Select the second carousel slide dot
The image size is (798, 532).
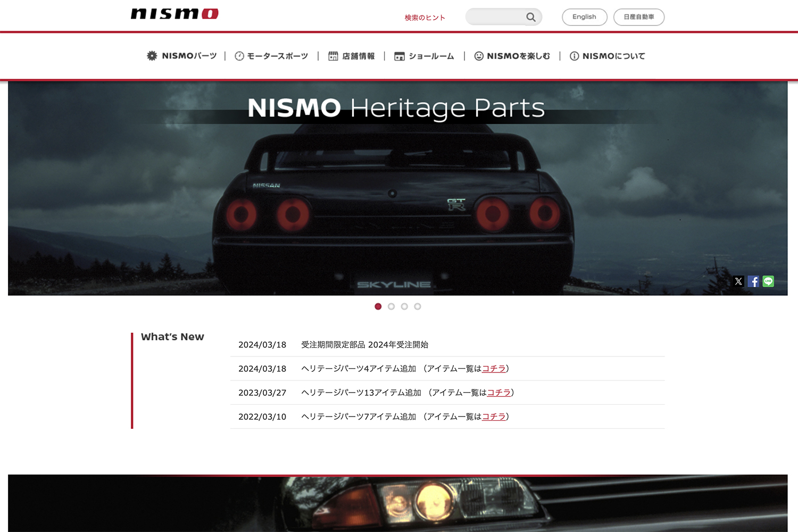[x=391, y=306]
